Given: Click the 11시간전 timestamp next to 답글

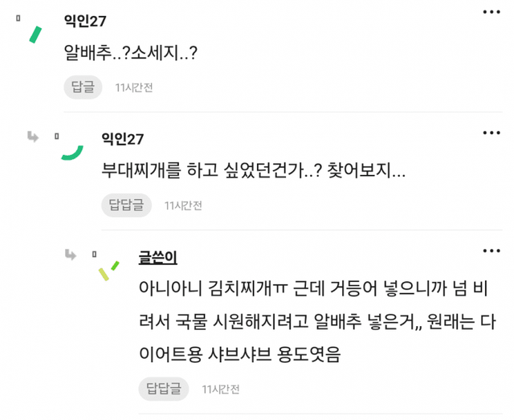Looking at the screenshot, I should pos(134,87).
